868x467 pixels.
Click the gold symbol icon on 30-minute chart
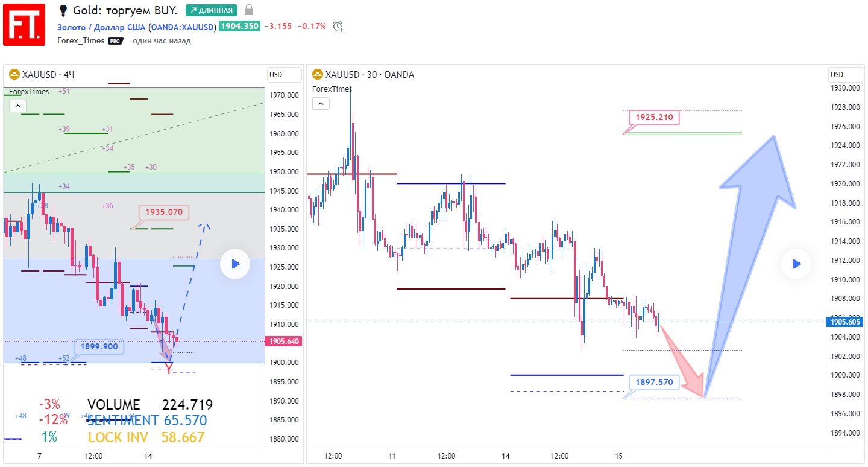[317, 75]
